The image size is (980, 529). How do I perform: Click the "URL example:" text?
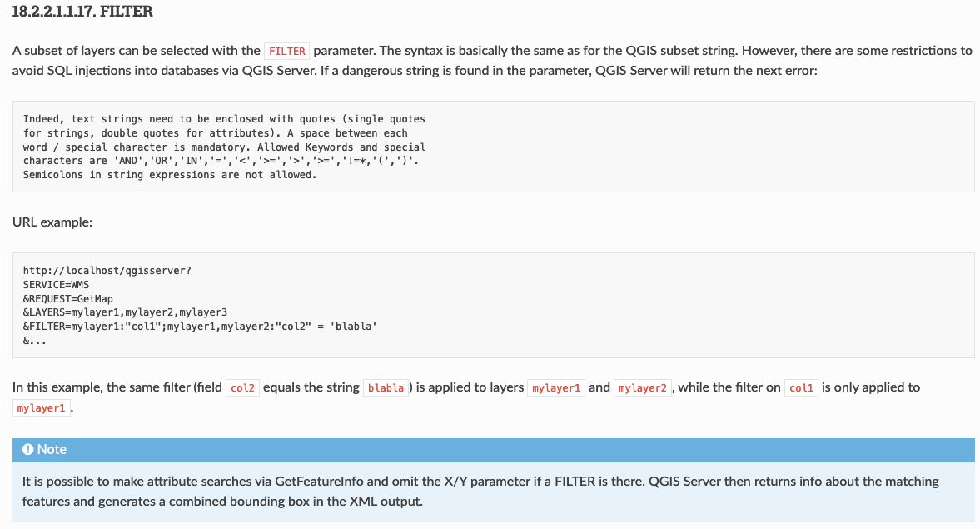click(x=52, y=222)
